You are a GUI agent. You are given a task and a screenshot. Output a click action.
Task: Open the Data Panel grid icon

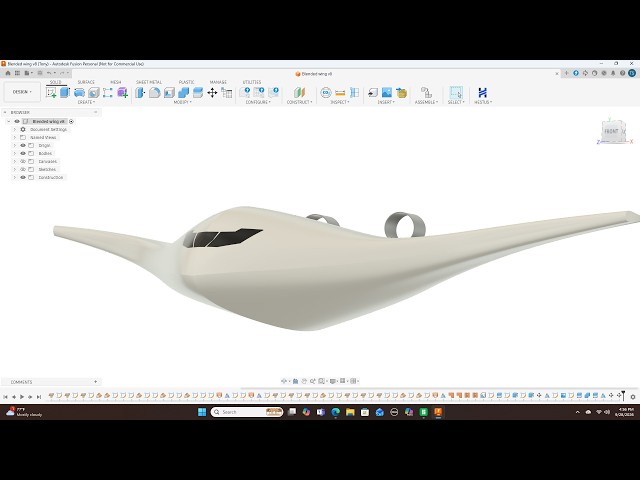coord(17,73)
